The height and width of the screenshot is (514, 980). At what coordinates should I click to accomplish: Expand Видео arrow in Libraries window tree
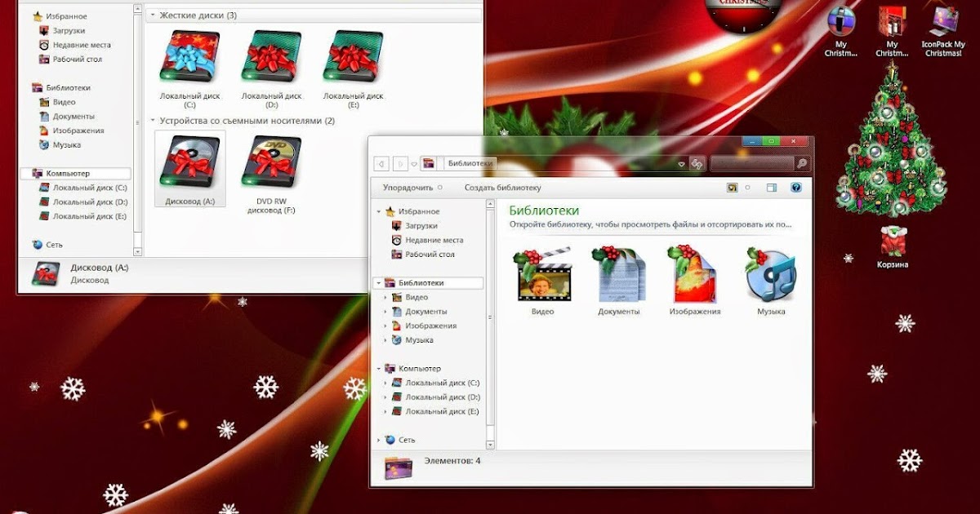385,297
